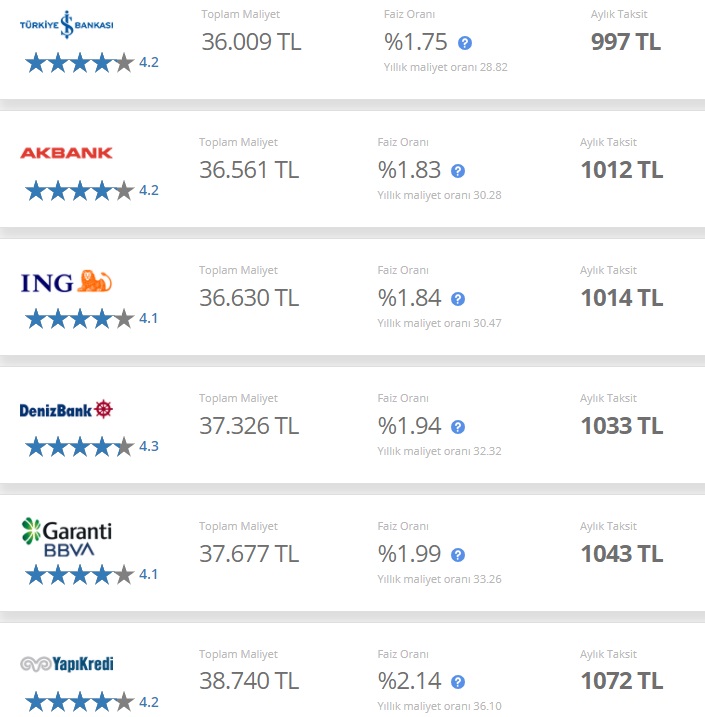This screenshot has width=705, height=717.
Task: Open help icon next to %1.84 rate
Action: coord(458,299)
